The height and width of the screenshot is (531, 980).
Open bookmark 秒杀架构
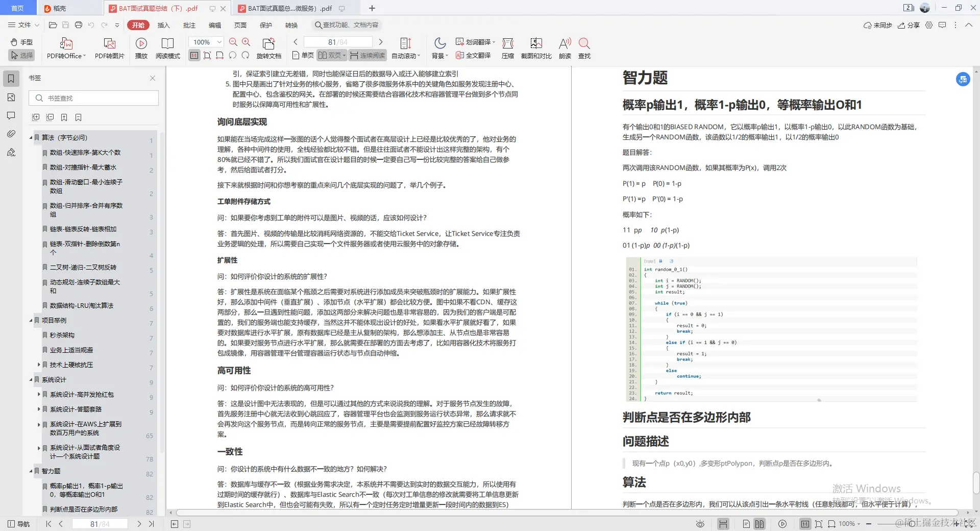click(x=62, y=335)
